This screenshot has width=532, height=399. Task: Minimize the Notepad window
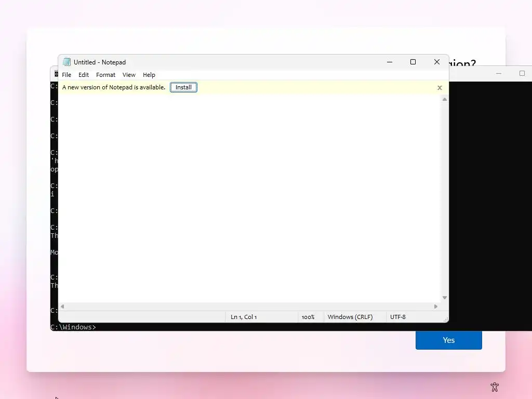(x=390, y=62)
